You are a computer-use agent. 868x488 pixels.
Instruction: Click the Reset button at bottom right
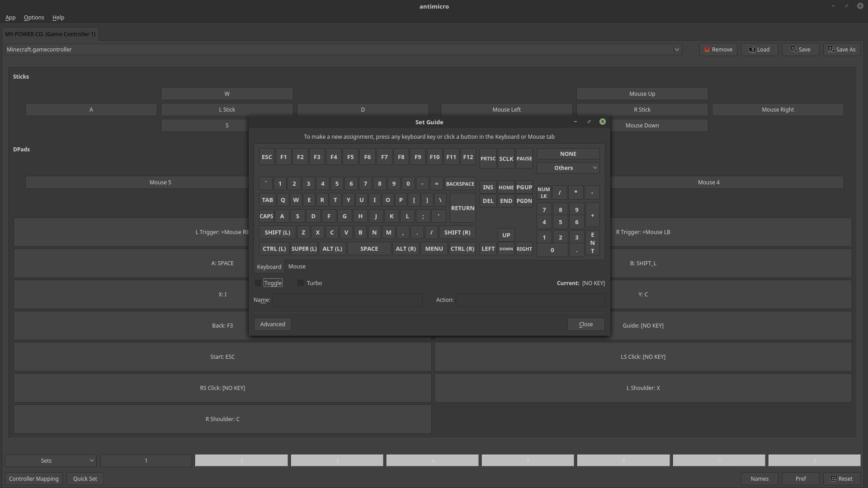click(x=841, y=479)
